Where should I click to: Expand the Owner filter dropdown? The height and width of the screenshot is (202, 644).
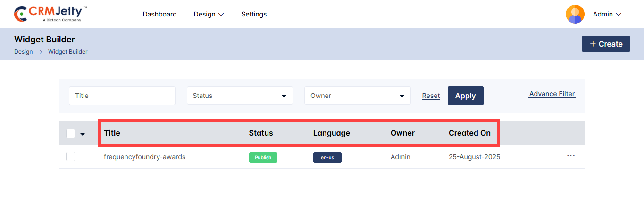(357, 96)
